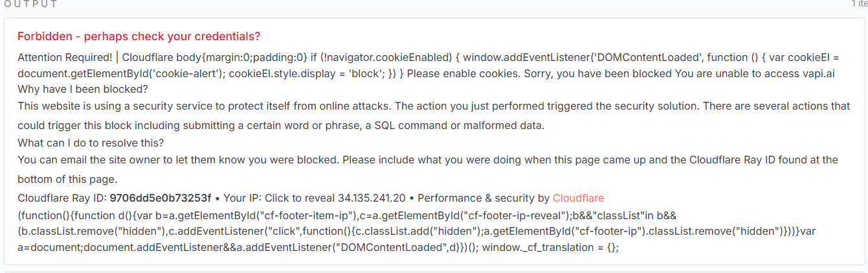868x273 pixels.
Task: Click the Forbidden credentials error heading
Action: [x=139, y=36]
